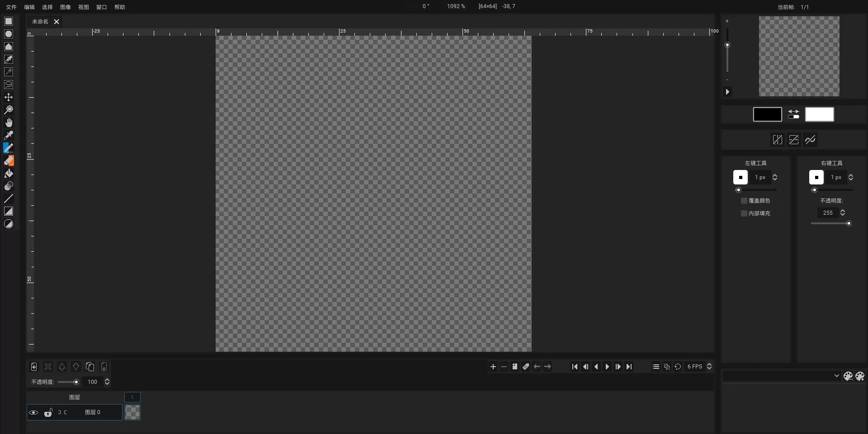Select the Magic Wand tool
This screenshot has height=434, width=868.
point(9,72)
